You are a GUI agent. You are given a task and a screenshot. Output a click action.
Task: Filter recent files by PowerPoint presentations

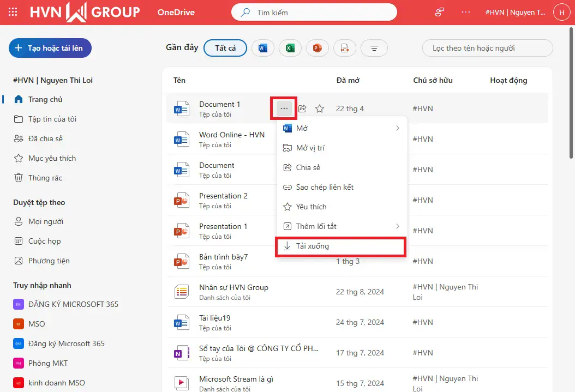[x=318, y=48]
